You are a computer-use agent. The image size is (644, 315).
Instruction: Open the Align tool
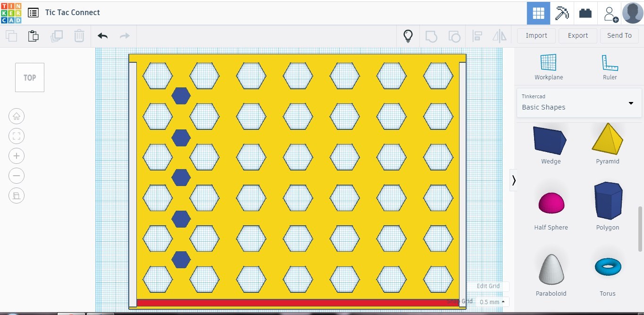[x=477, y=35]
